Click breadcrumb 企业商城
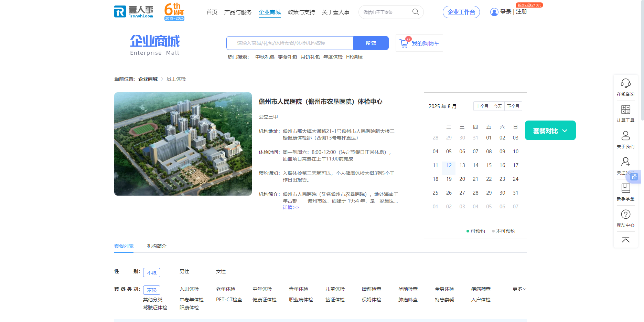Viewport: 644px width, 322px height. (x=148, y=79)
